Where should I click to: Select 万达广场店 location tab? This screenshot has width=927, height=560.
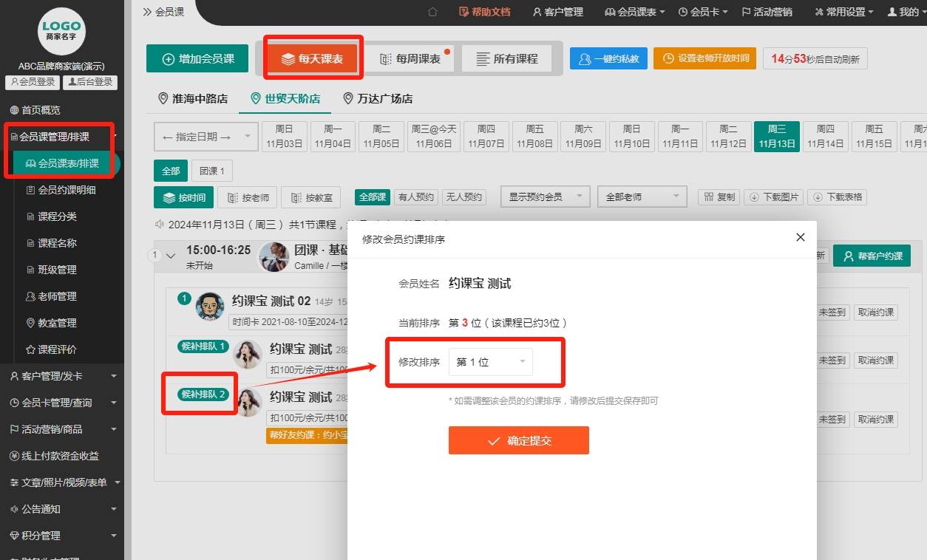[378, 98]
